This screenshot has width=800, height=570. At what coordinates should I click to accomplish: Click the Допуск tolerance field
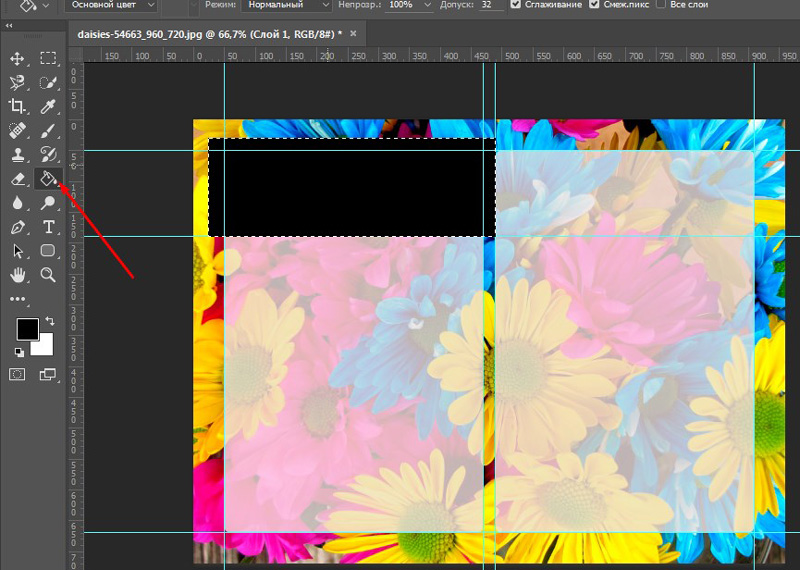[491, 5]
